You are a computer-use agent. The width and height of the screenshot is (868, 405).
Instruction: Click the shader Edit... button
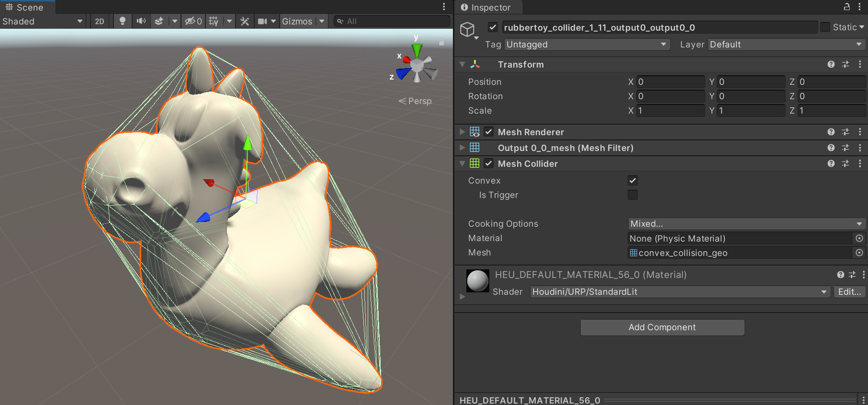(849, 292)
